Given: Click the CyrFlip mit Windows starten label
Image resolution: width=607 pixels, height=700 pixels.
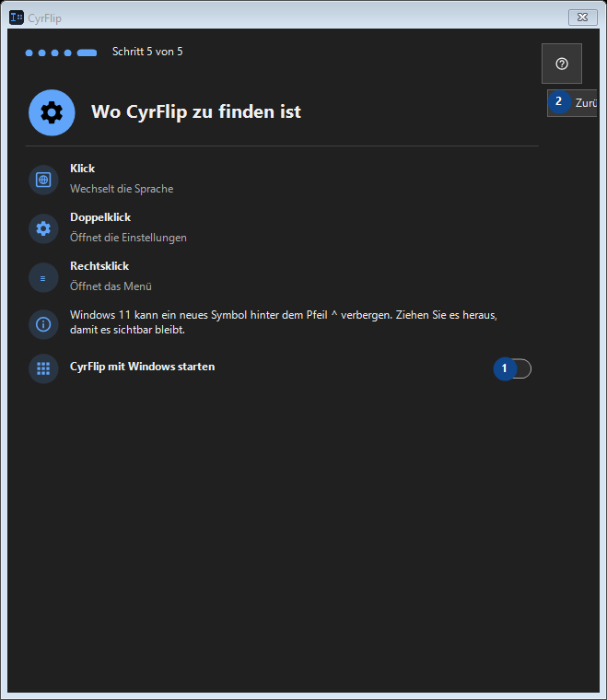Looking at the screenshot, I should coord(143,367).
